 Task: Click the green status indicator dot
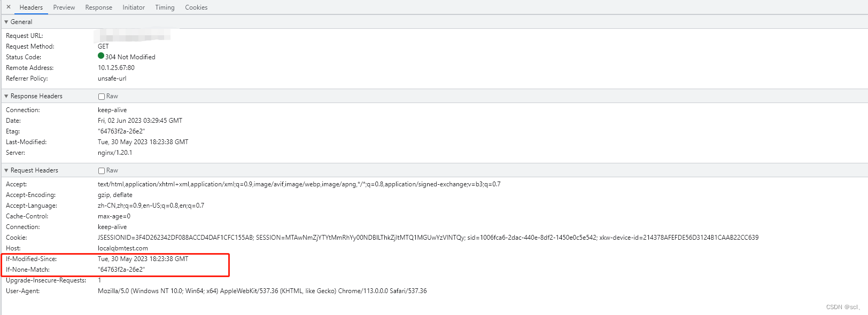[101, 56]
